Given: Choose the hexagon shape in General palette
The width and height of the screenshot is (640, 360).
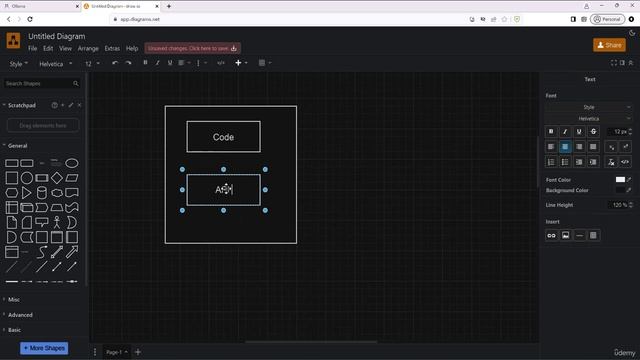Looking at the screenshot, I should 11,193.
